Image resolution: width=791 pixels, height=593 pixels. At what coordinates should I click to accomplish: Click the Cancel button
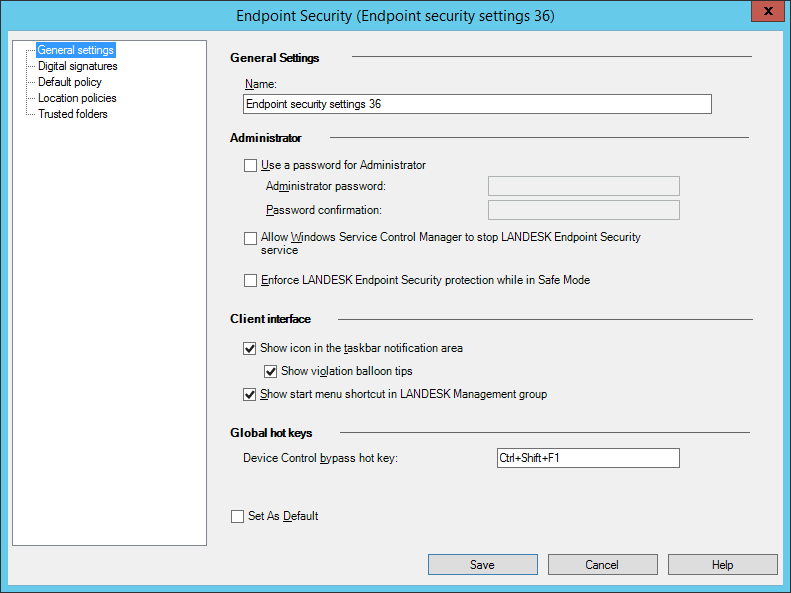(x=602, y=565)
